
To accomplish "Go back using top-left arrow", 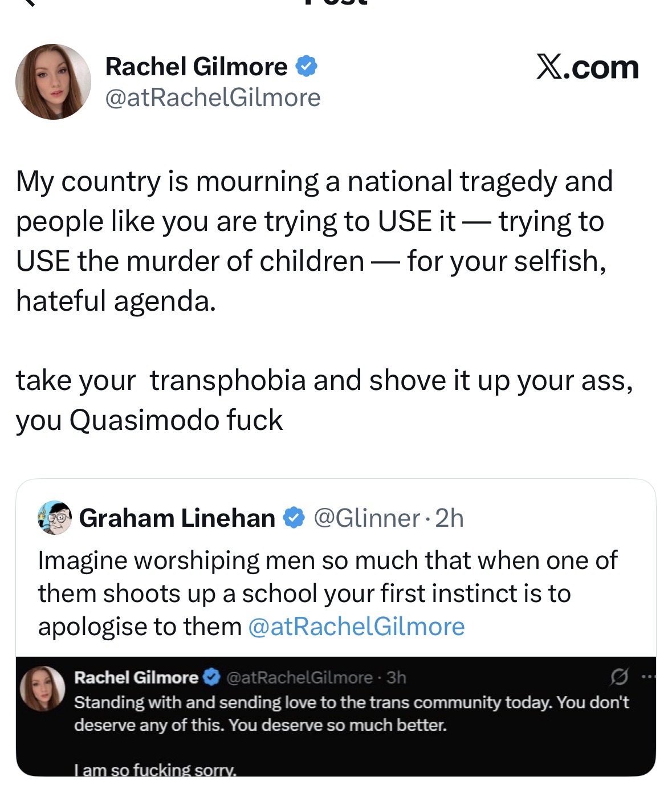I will pyautogui.click(x=28, y=2).
